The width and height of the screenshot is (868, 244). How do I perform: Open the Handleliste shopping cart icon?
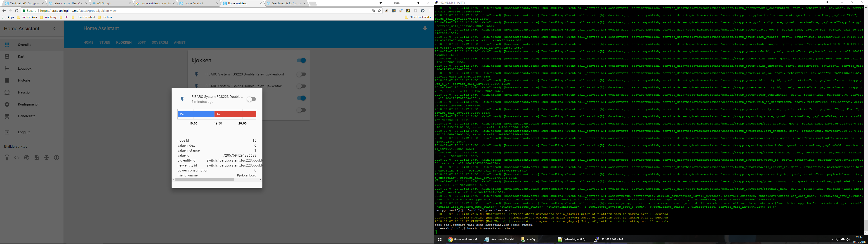tap(7, 116)
